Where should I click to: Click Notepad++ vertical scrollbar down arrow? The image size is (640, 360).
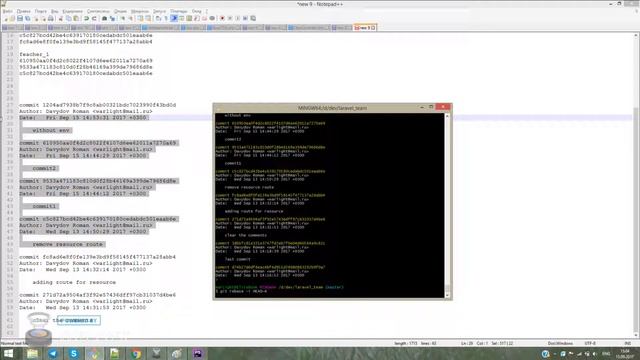[636, 335]
